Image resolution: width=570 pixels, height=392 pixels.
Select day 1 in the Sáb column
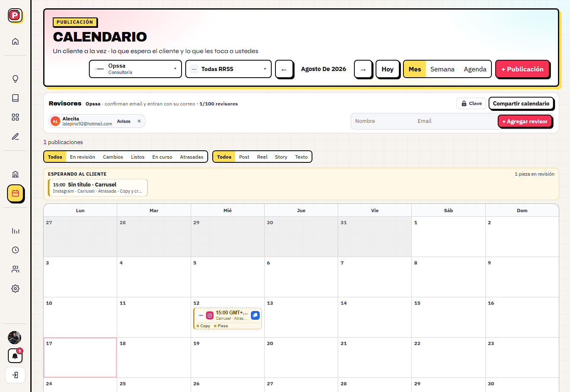pos(448,237)
